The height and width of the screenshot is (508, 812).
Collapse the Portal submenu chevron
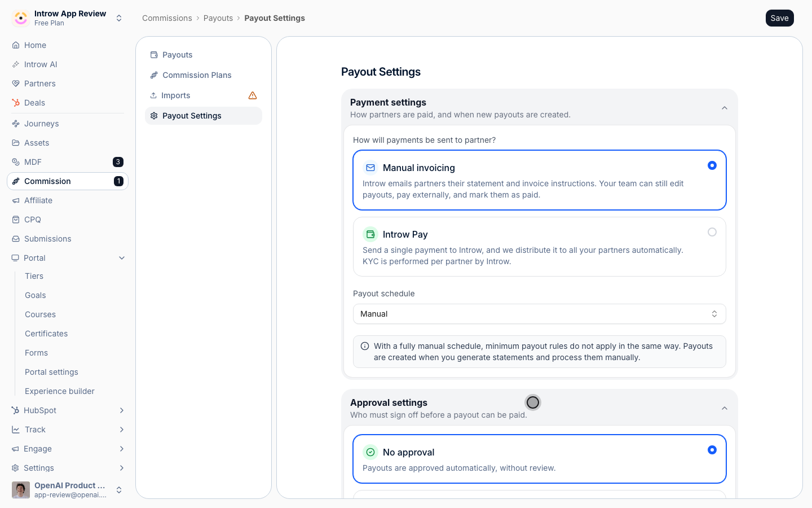tap(122, 258)
